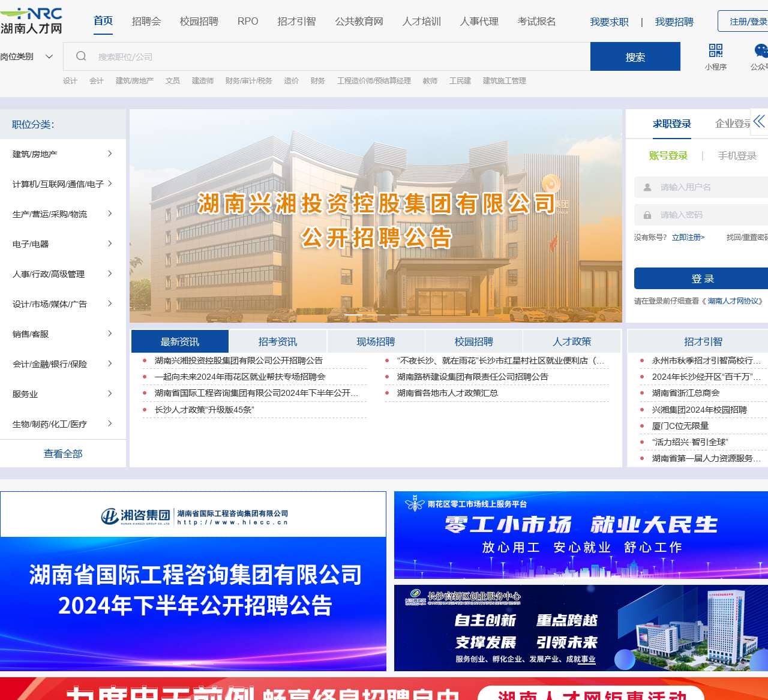The height and width of the screenshot is (700, 768).
Task: Switch to the 现场招聘 tab
Action: 376,341
